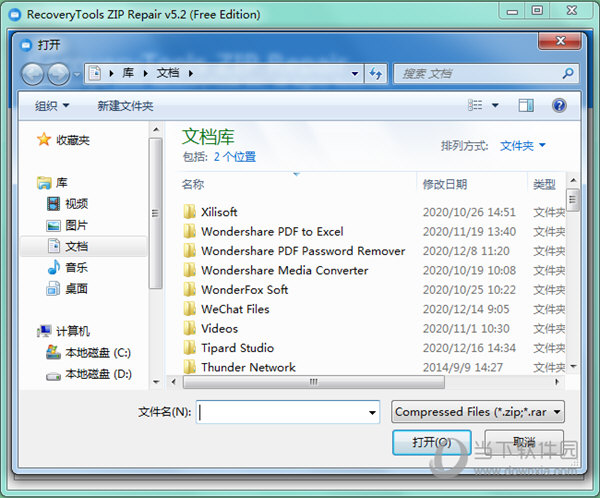Select Wondershare PDF Password Remover folder
This screenshot has width=600, height=498.
(303, 251)
